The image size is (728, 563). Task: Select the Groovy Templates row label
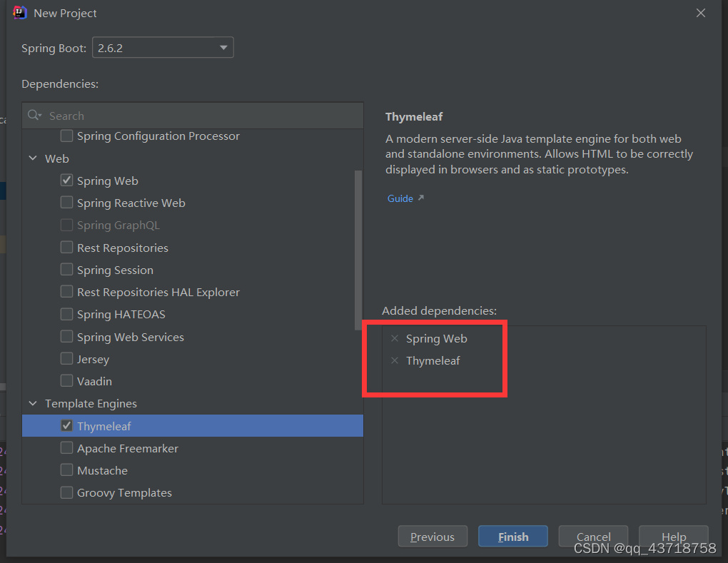click(x=124, y=493)
